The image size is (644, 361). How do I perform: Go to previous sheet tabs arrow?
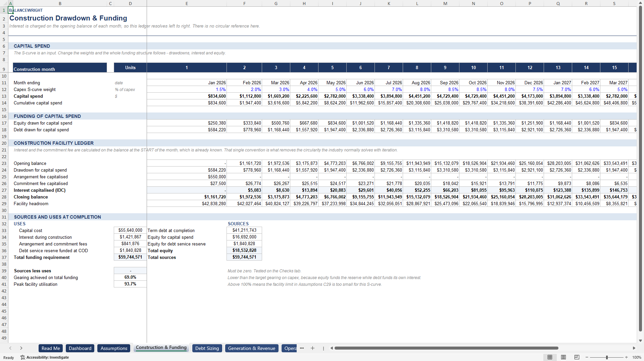pos(10,348)
